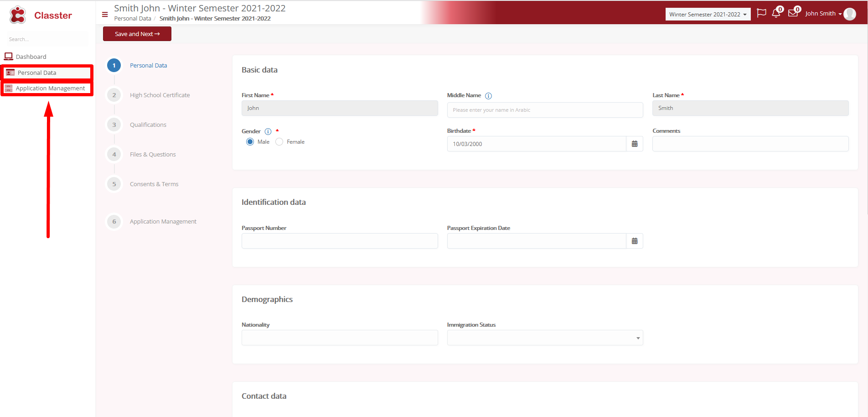Open the Winter Semester 2021-2022 dropdown
868x417 pixels.
click(708, 15)
